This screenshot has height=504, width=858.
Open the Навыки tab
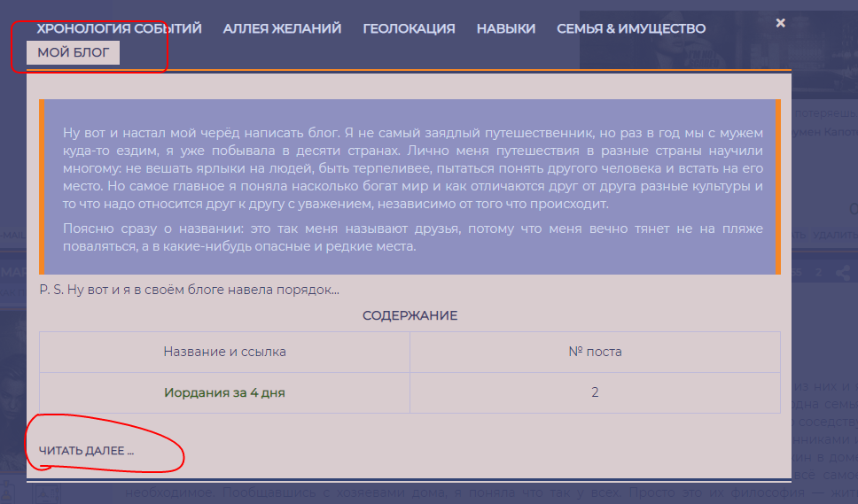[x=505, y=28]
